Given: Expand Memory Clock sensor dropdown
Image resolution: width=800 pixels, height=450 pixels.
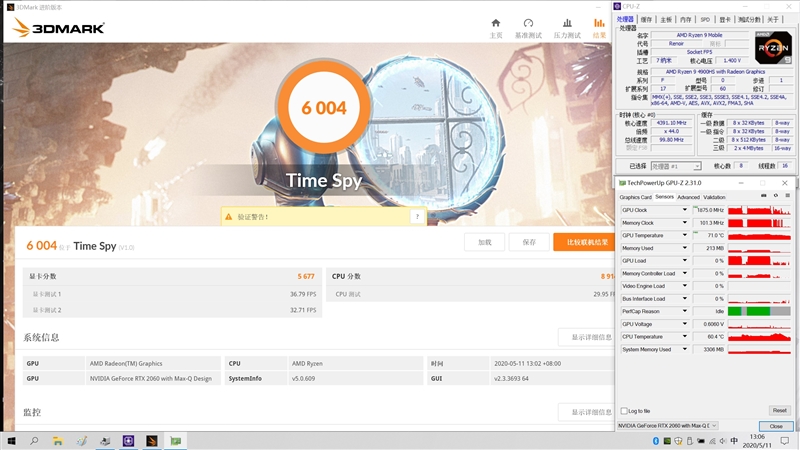Looking at the screenshot, I should pos(685,222).
